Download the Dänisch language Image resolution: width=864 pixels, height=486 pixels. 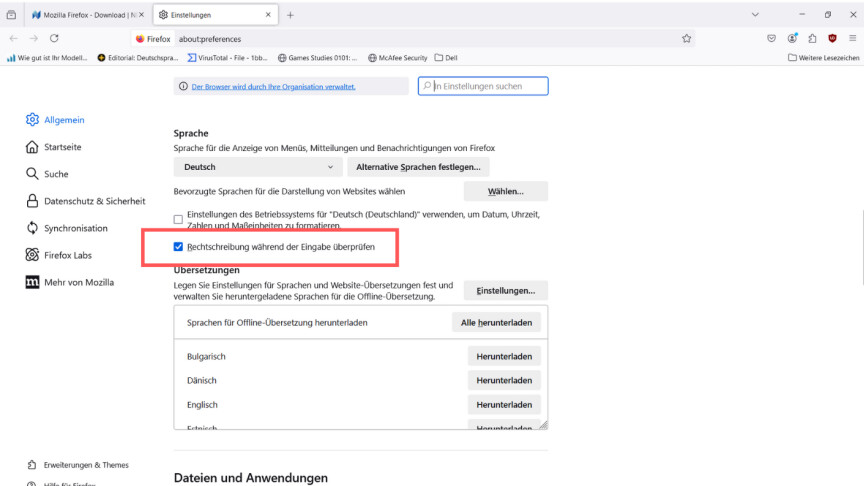pos(504,381)
